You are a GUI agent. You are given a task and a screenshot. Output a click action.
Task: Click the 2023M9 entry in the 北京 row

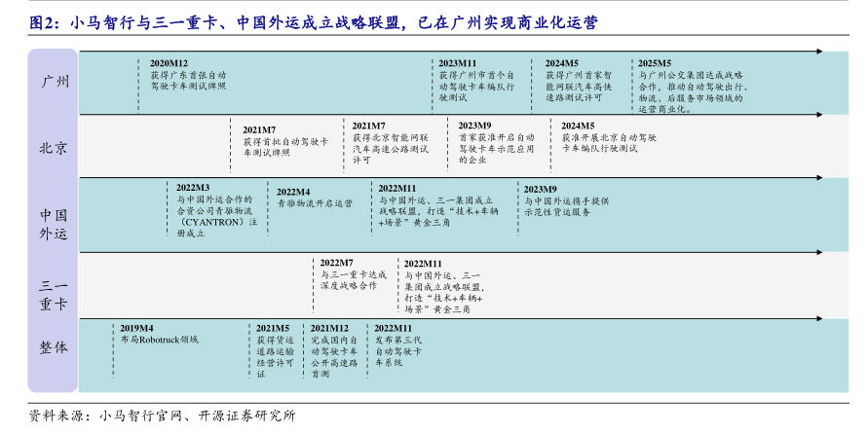(x=496, y=143)
